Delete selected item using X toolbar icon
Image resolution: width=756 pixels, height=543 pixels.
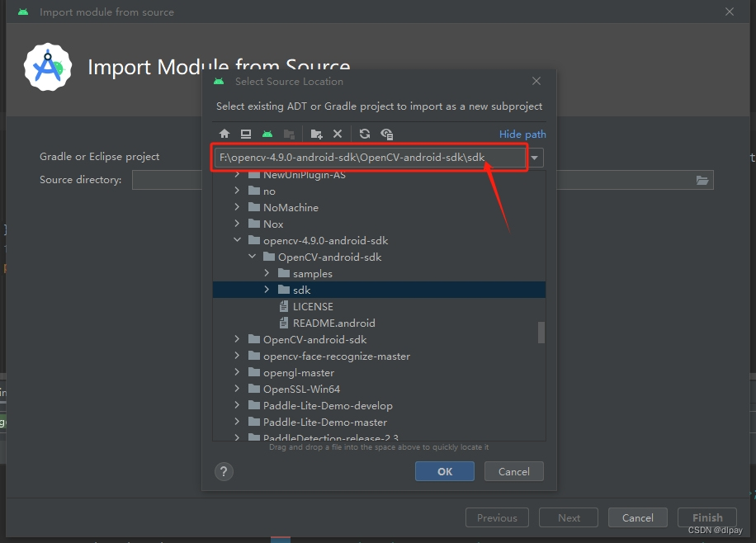click(x=338, y=134)
